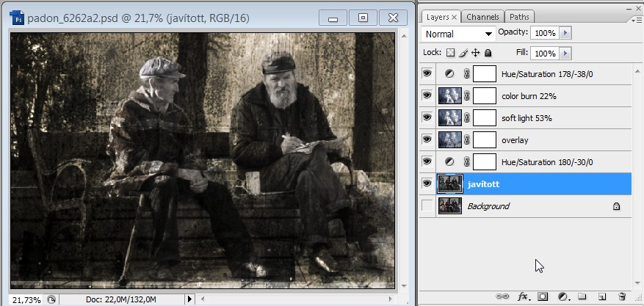This screenshot has height=306, width=644.
Task: Add a layer mask
Action: click(x=543, y=296)
